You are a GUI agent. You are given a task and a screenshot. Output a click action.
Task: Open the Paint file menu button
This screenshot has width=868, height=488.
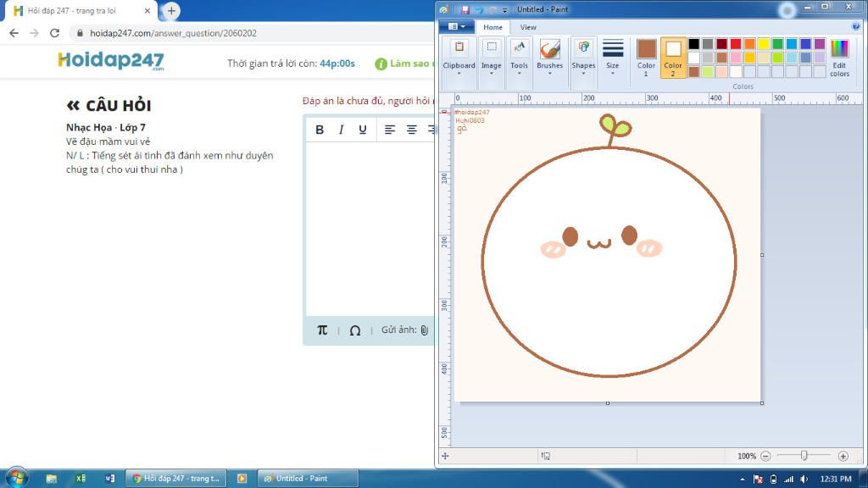click(457, 26)
